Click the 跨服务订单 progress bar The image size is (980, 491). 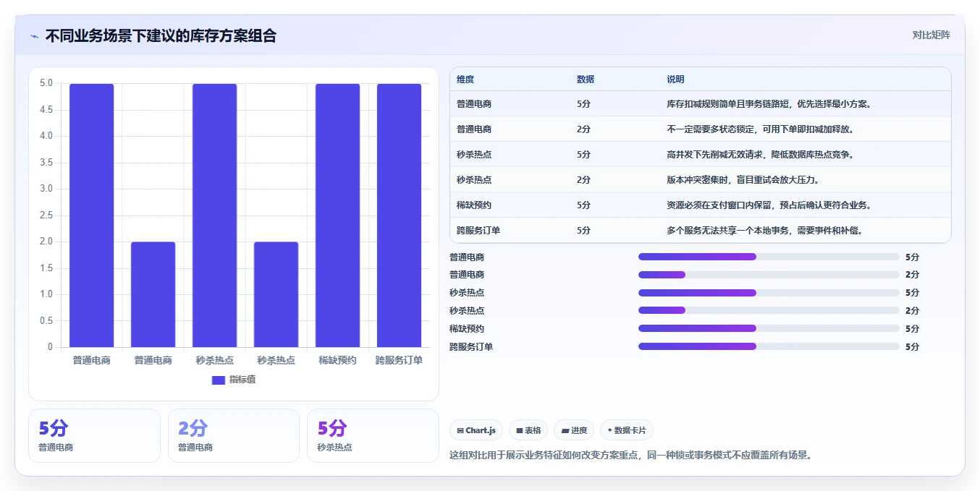(x=769, y=346)
